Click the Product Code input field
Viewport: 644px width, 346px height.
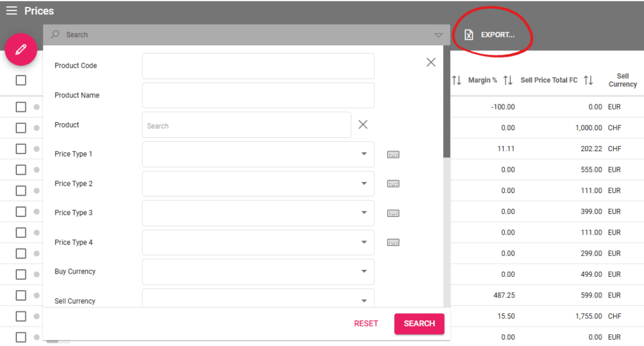click(258, 66)
